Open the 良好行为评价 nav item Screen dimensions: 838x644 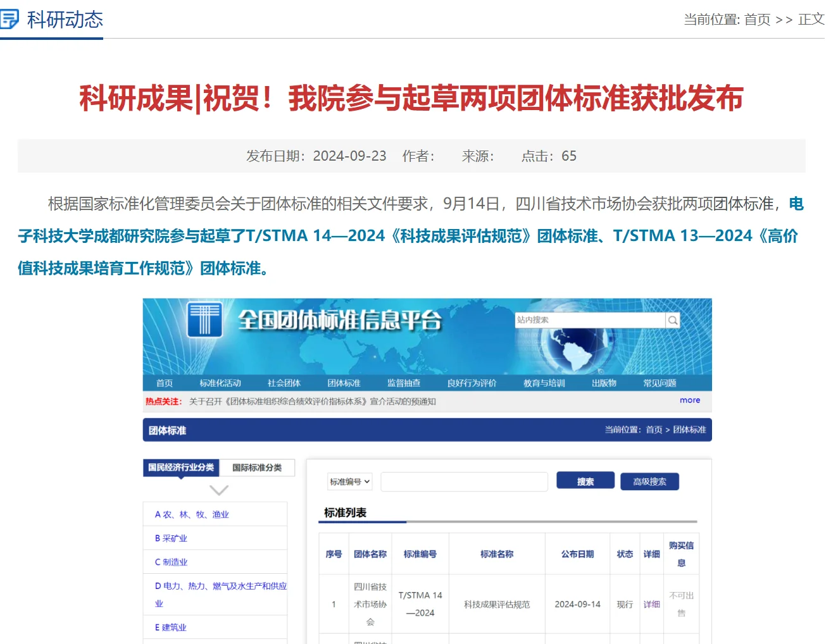(472, 383)
